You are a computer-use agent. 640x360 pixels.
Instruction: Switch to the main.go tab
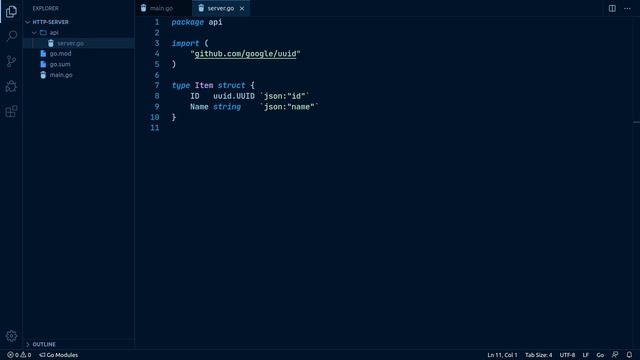point(162,8)
